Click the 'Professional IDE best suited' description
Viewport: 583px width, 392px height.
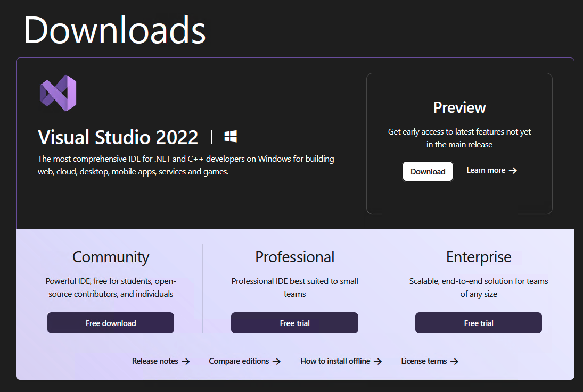(295, 287)
